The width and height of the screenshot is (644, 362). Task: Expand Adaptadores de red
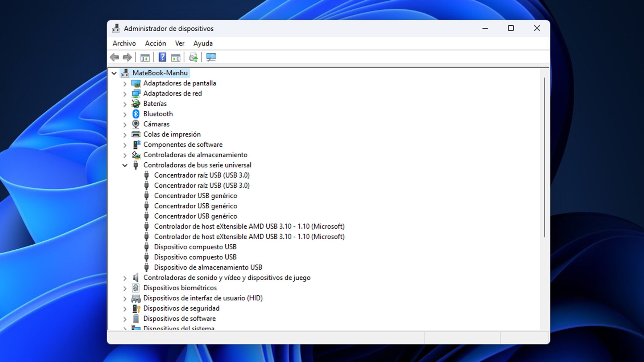(x=125, y=94)
